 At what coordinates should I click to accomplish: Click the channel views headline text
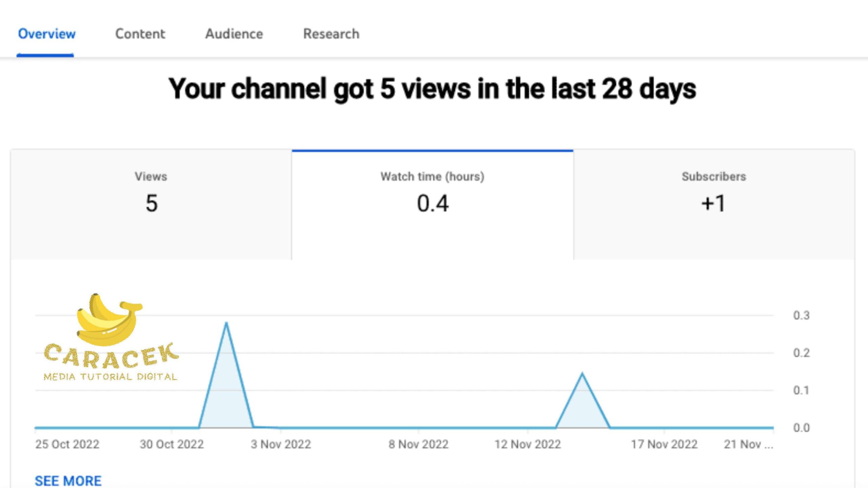pyautogui.click(x=432, y=89)
